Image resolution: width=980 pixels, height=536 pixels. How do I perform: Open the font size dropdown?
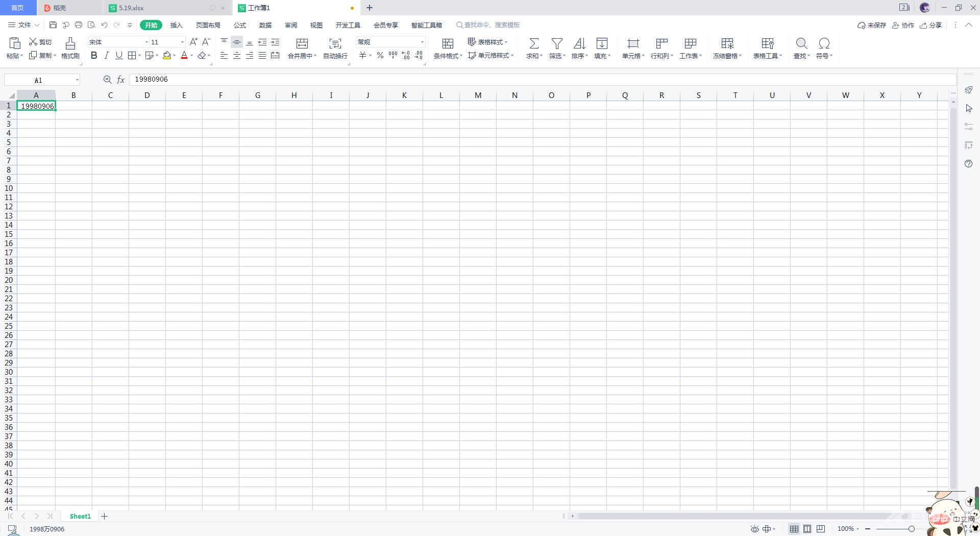tap(182, 42)
